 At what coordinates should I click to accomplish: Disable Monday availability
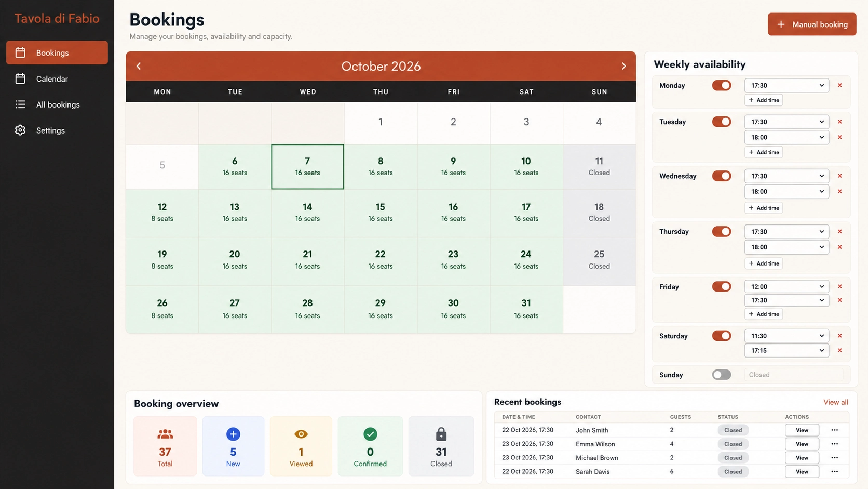[721, 85]
